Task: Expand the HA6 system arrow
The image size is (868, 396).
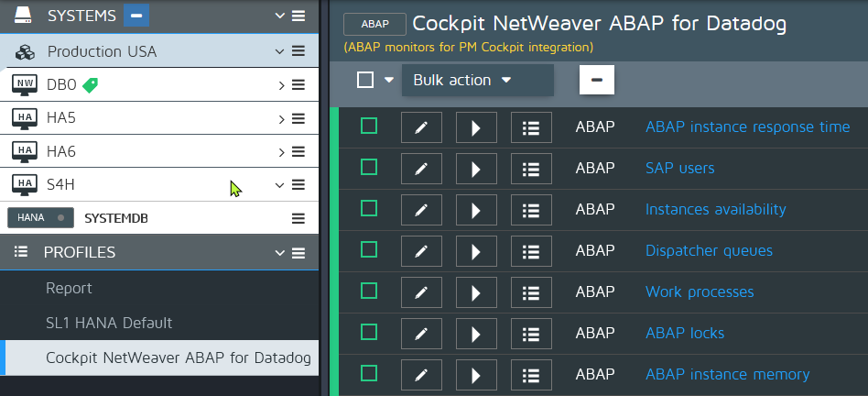Action: (x=281, y=151)
